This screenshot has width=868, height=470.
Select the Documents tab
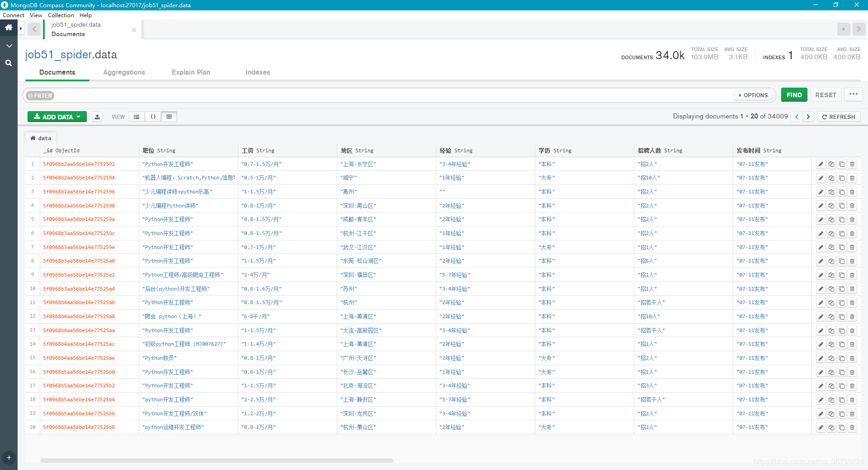click(x=57, y=72)
